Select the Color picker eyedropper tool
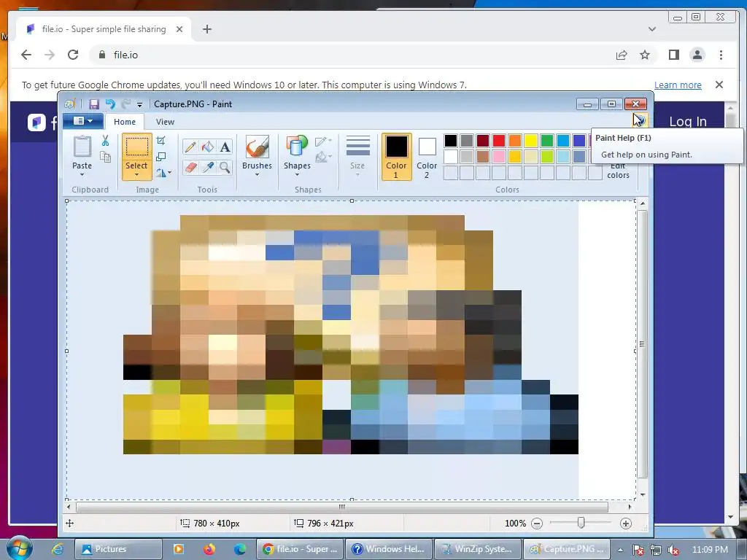The image size is (747, 560). [208, 167]
